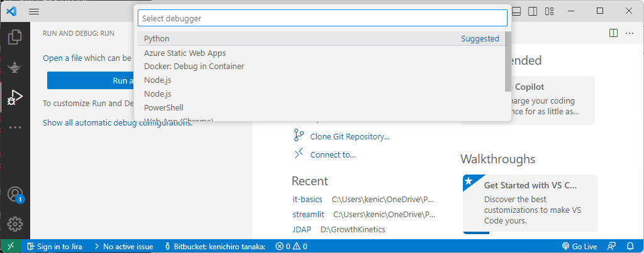Click the VS Code logo icon
The image size is (644, 253).
click(x=11, y=11)
